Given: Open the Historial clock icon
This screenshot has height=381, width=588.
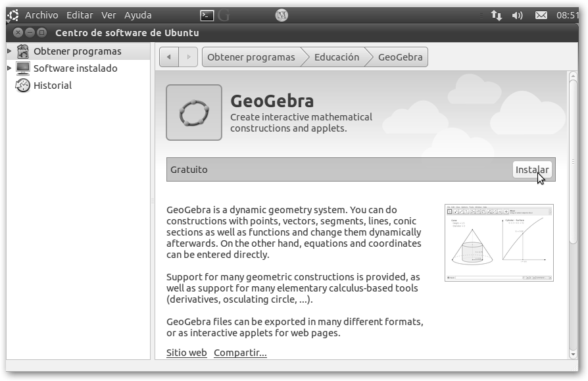Looking at the screenshot, I should point(23,86).
